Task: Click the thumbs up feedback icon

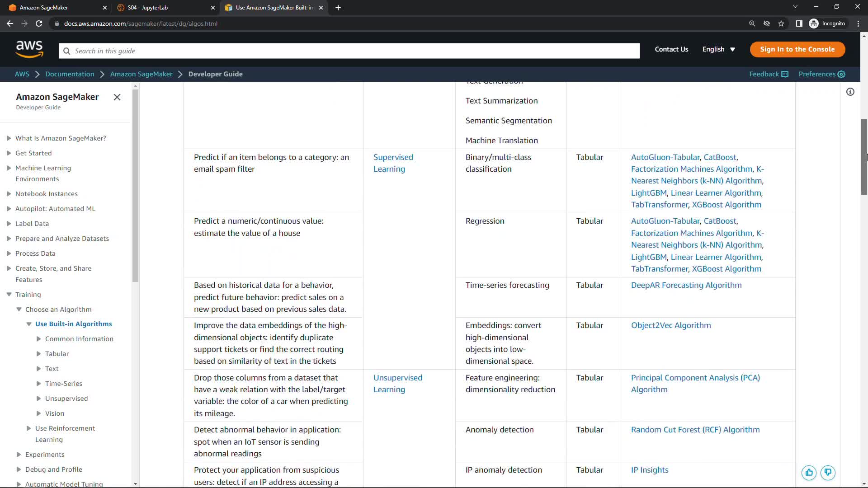Action: point(809,473)
